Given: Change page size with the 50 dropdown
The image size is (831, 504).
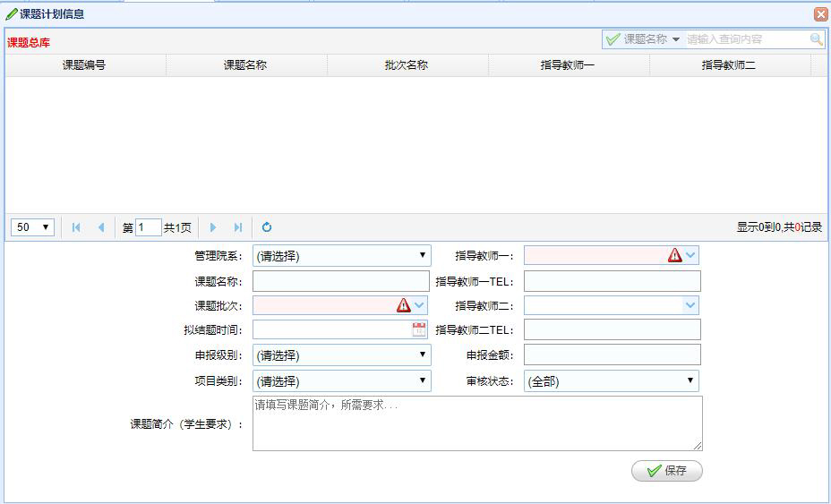Looking at the screenshot, I should pos(33,227).
